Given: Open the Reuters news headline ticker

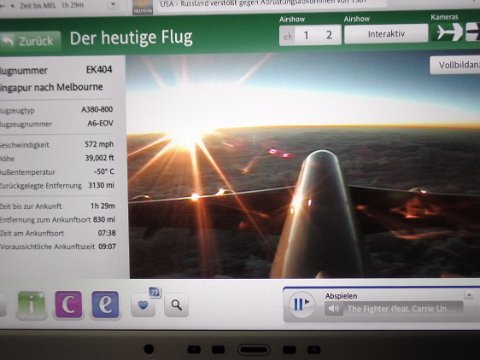Looking at the screenshot, I should pyautogui.click(x=272, y=5).
